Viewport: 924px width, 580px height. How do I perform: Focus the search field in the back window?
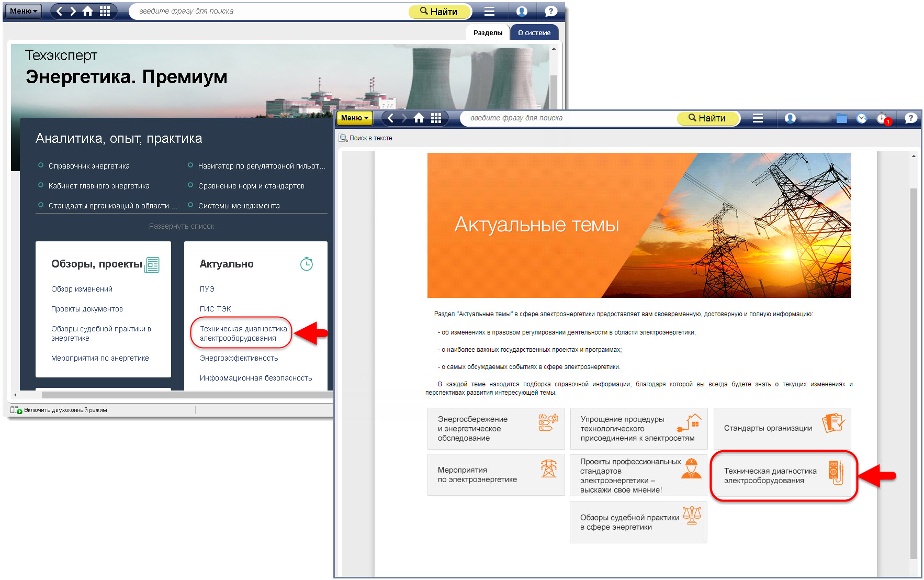269,11
